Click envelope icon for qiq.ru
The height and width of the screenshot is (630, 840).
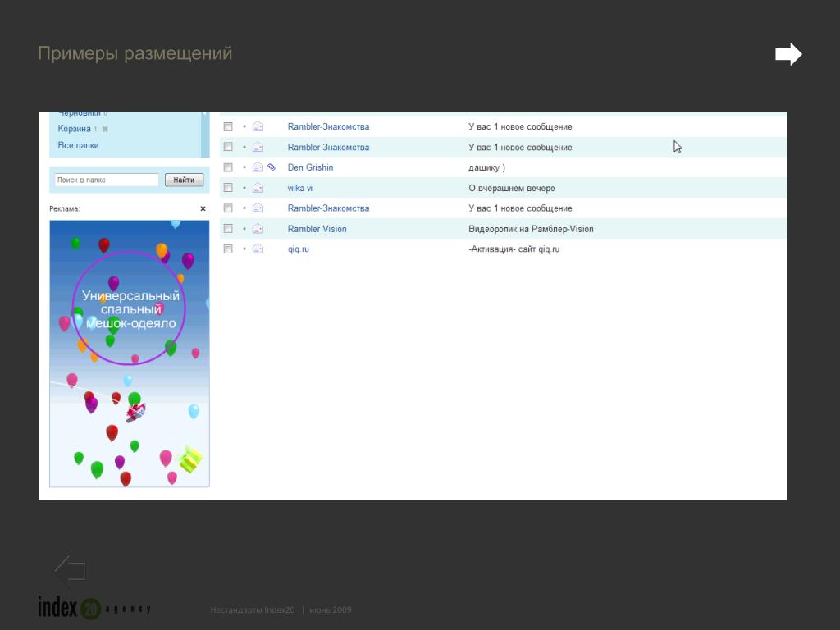tap(258, 249)
